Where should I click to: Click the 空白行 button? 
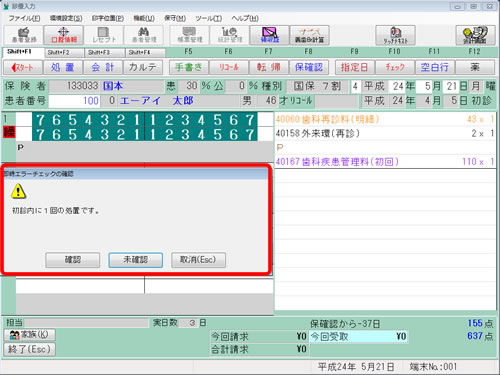(x=435, y=68)
